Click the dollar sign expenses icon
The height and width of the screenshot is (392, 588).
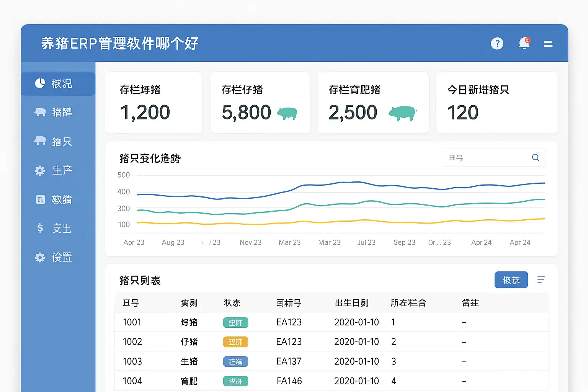pyautogui.click(x=40, y=228)
